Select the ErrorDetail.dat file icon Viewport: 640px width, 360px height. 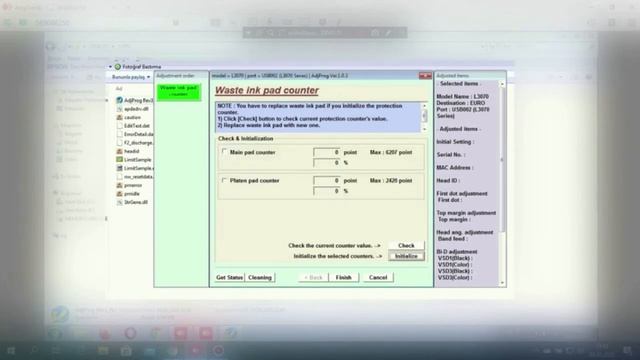(119, 134)
